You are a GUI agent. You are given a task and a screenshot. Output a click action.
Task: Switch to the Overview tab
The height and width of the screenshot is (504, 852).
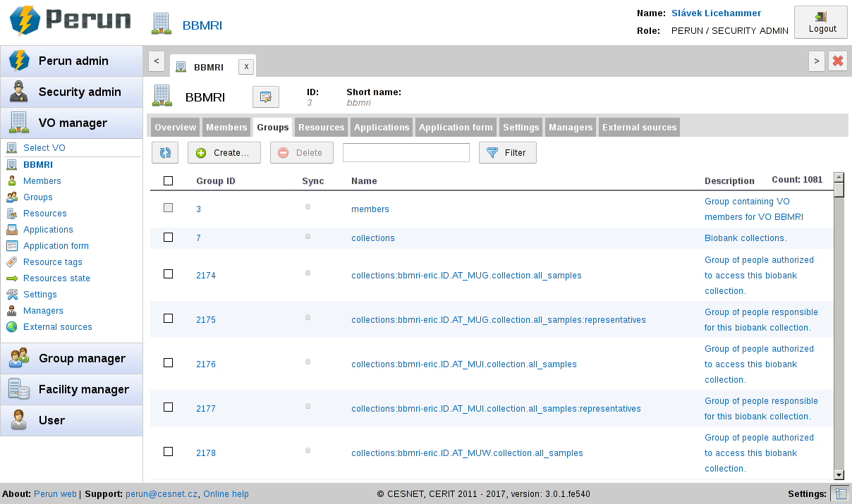[176, 128]
